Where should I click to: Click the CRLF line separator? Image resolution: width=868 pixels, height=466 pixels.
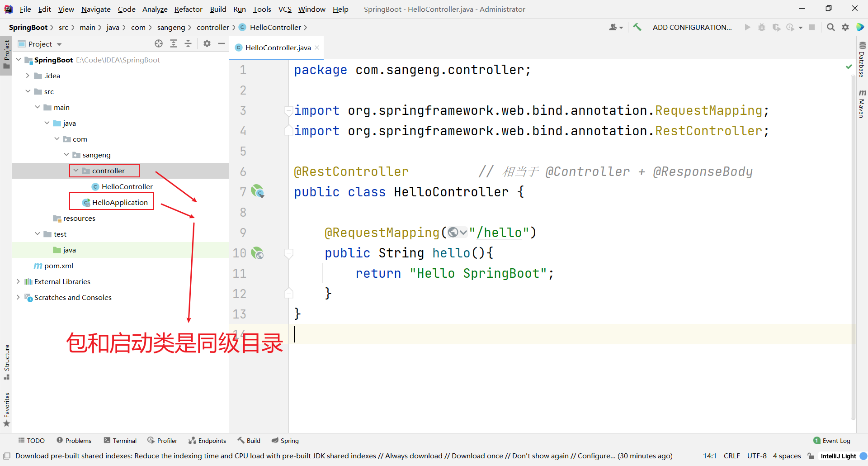(731, 456)
